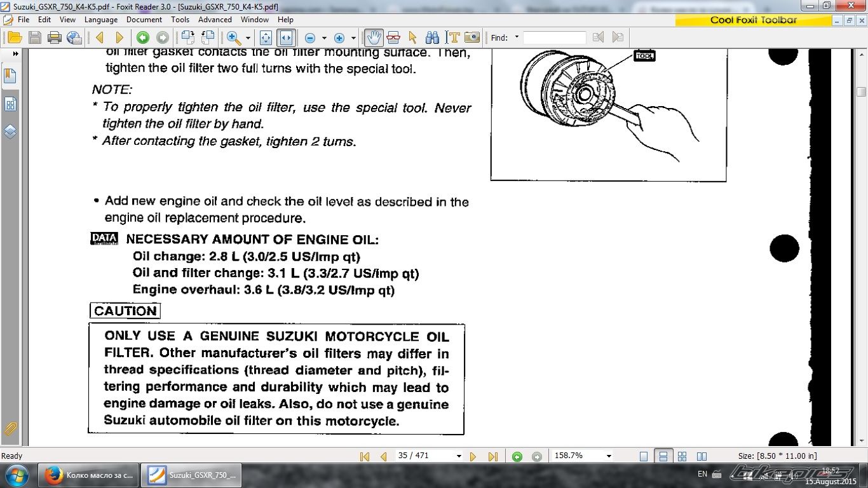The image size is (868, 488).
Task: Click the Save floppy disk icon
Action: [x=34, y=37]
